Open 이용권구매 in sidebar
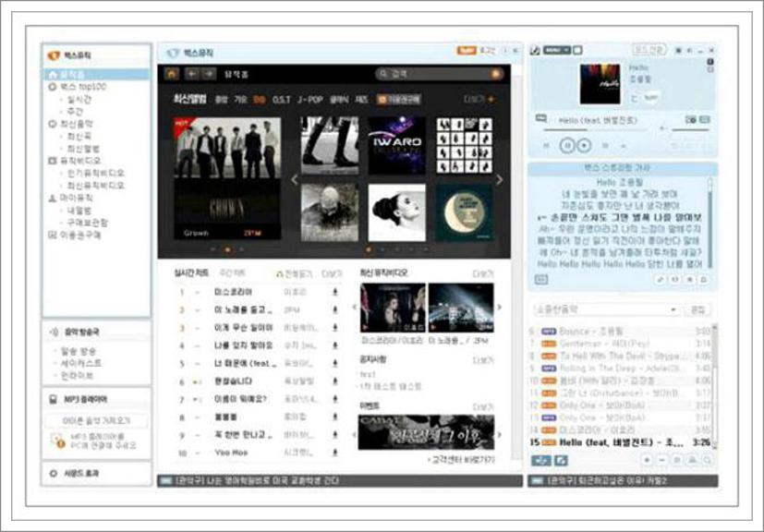Screen dimensions: 764x532 click(80, 235)
